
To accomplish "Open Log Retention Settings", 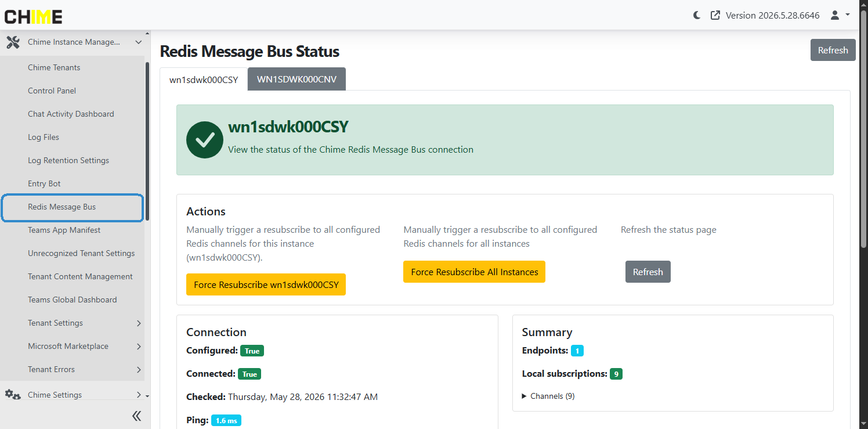I will pos(68,160).
